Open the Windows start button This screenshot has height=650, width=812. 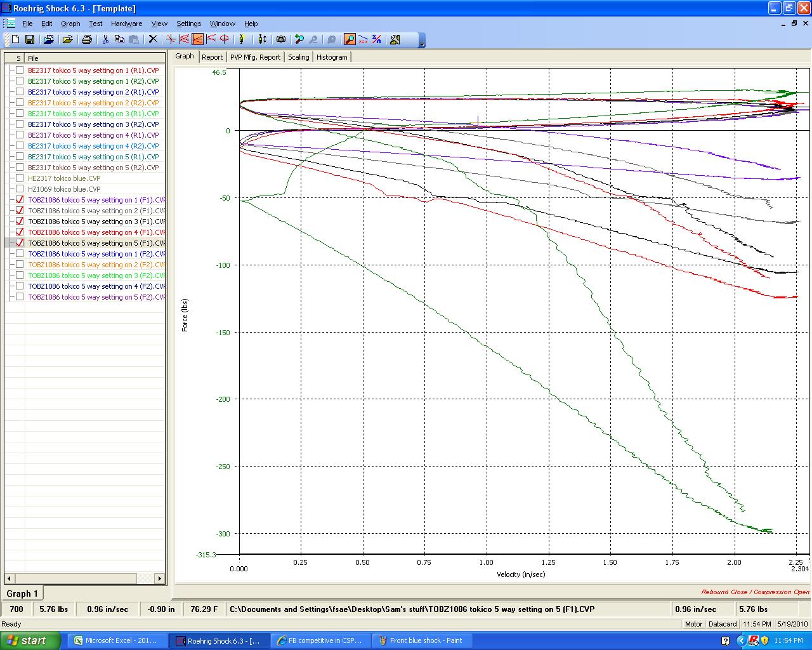30,640
